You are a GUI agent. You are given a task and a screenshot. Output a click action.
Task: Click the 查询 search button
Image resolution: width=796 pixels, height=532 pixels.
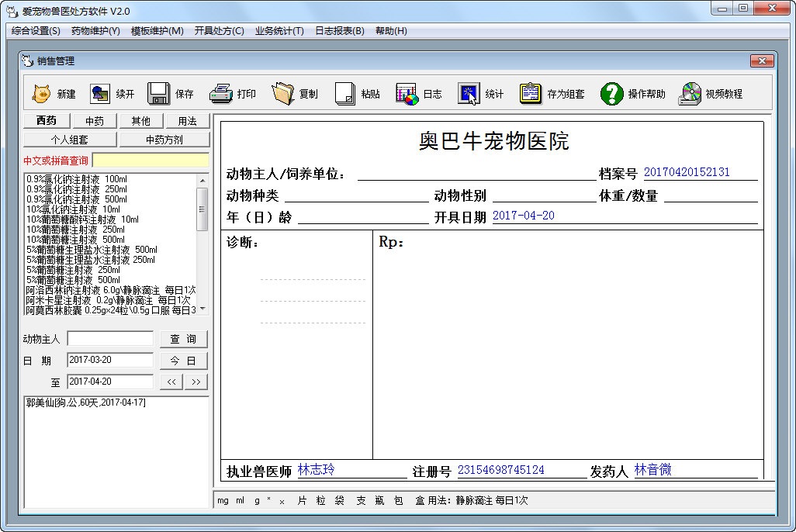tap(184, 339)
